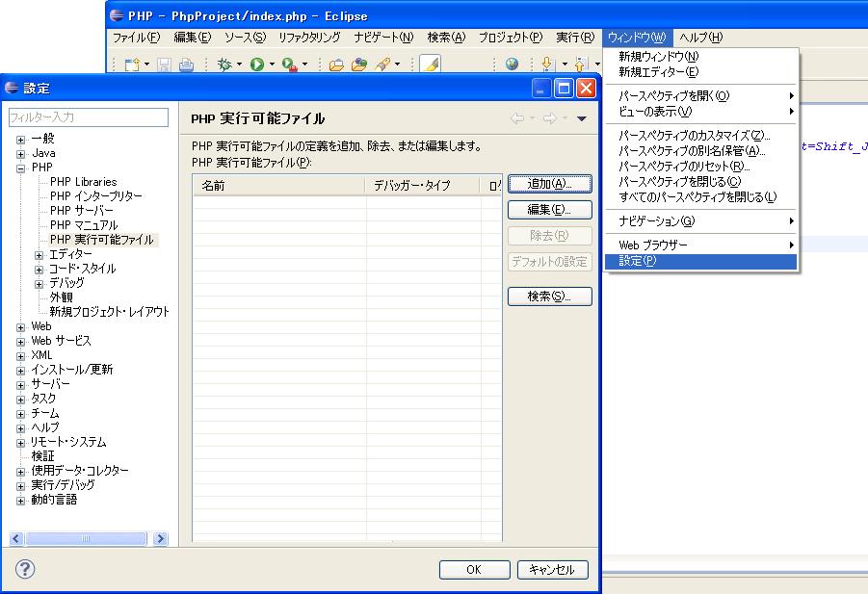
Task: Expand the Web サービス tree node
Action: [x=20, y=342]
